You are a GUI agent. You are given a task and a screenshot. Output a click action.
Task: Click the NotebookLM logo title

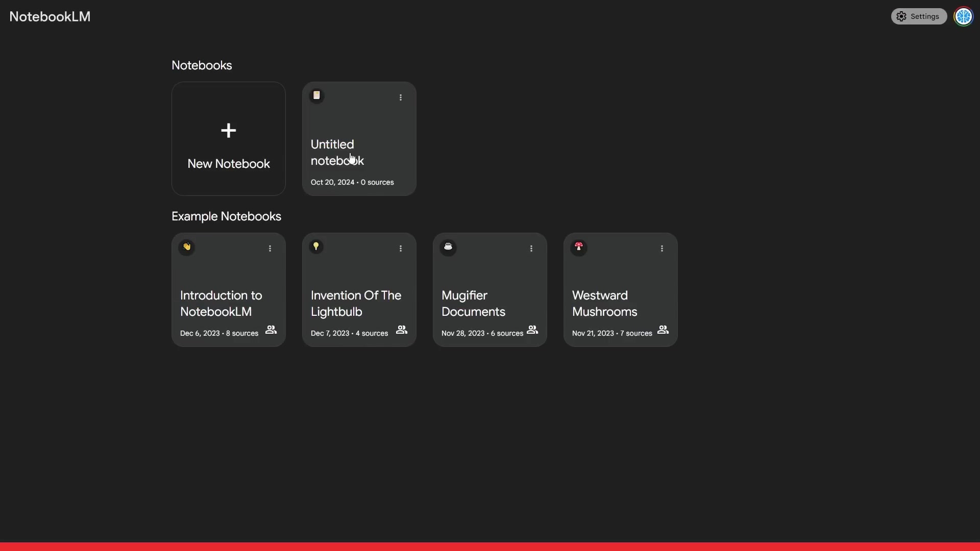coord(50,17)
